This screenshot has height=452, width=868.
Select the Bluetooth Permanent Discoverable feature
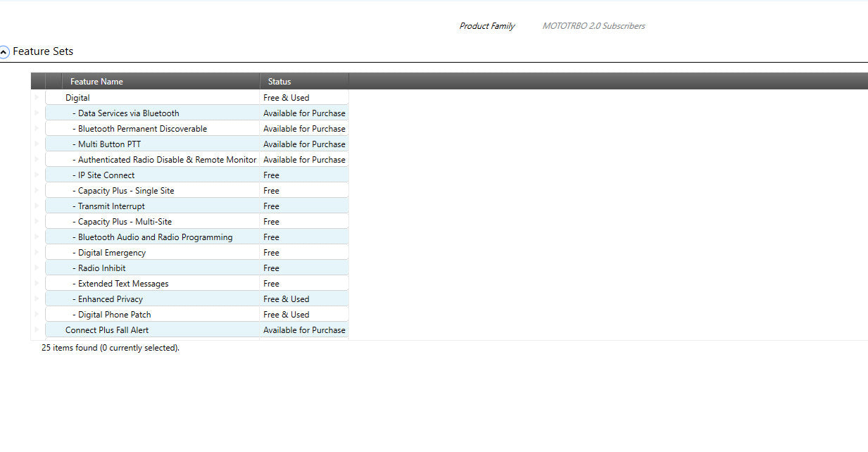coord(197,128)
